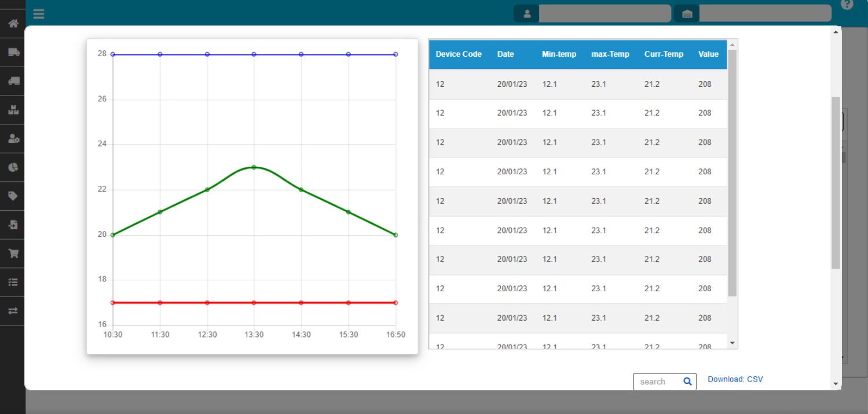Viewport: 868px width, 414px height.
Task: Click the table scrollbar down arrow
Action: coord(732,343)
